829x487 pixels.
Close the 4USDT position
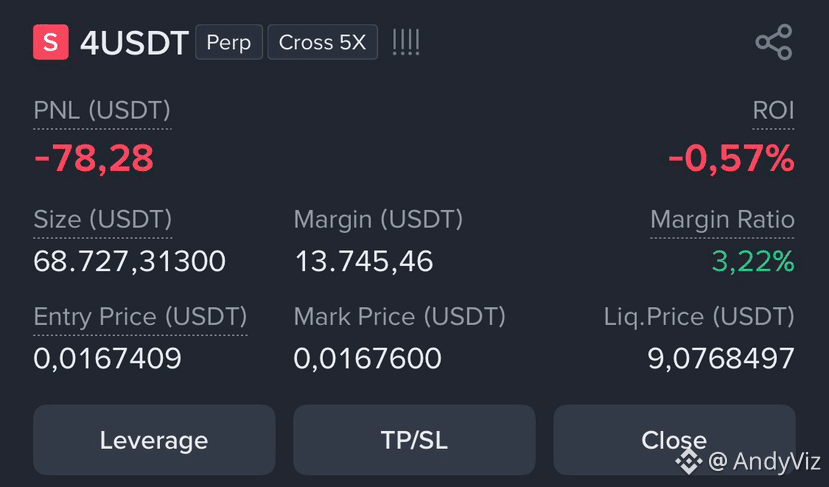point(674,440)
